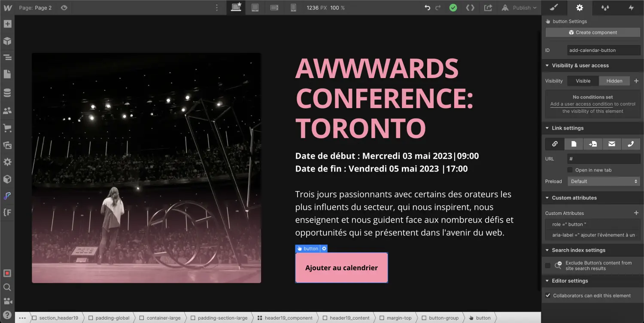This screenshot has height=323, width=644.
Task: Enable Open in new tab
Action: pyautogui.click(x=570, y=170)
